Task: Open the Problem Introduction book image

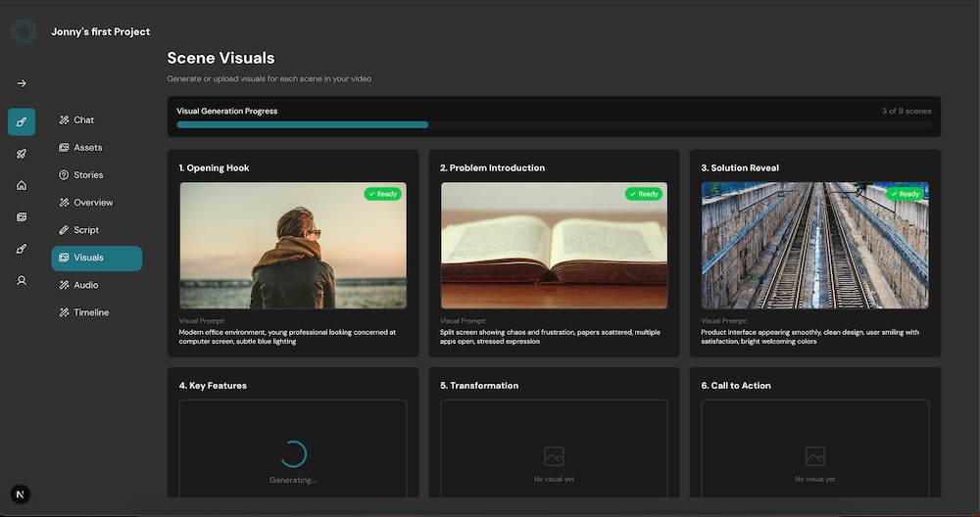Action: (554, 246)
